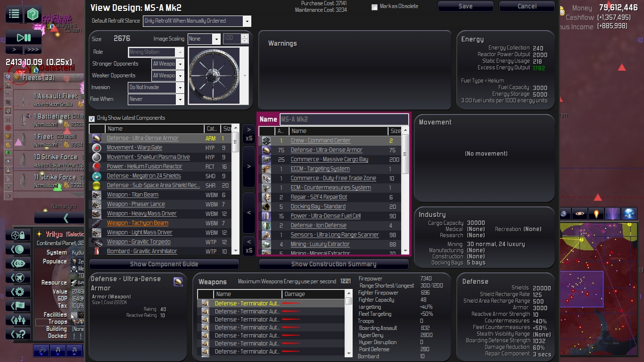This screenshot has width=644, height=362.
Task: Open the Image Scaling dropdown
Action: (204, 39)
